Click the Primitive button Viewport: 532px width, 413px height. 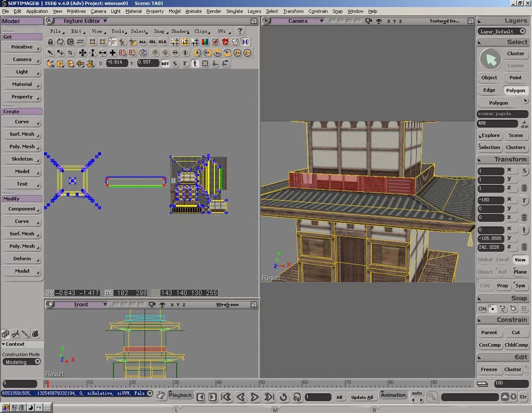click(22, 47)
